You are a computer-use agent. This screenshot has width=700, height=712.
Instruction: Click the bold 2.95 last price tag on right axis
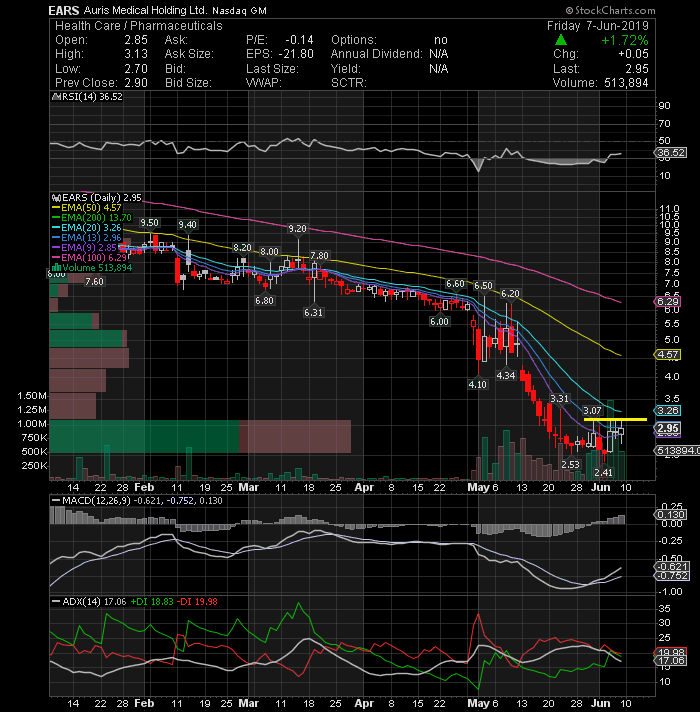click(667, 428)
